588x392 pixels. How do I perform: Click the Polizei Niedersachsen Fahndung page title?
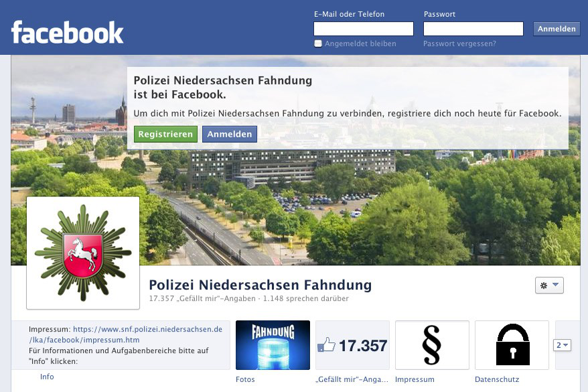pyautogui.click(x=261, y=285)
